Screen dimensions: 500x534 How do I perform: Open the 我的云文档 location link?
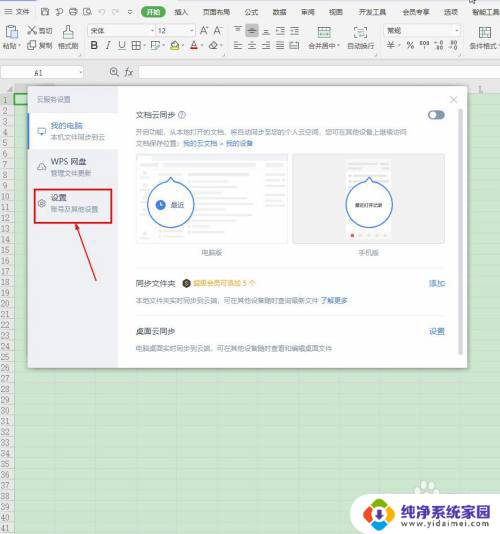tap(200, 143)
